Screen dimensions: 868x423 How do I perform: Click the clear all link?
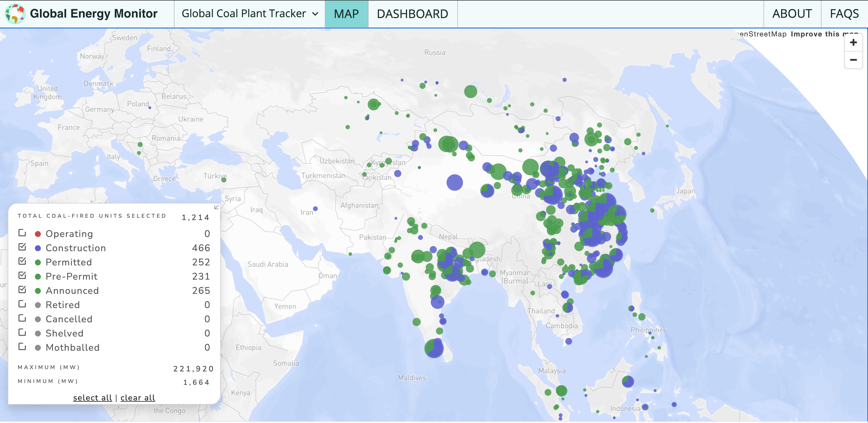pos(138,398)
